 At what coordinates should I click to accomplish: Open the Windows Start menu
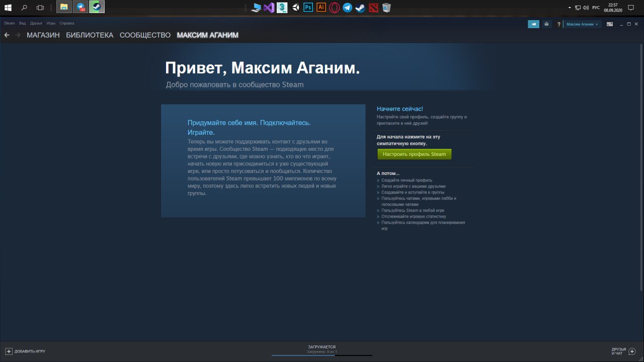pos(8,7)
